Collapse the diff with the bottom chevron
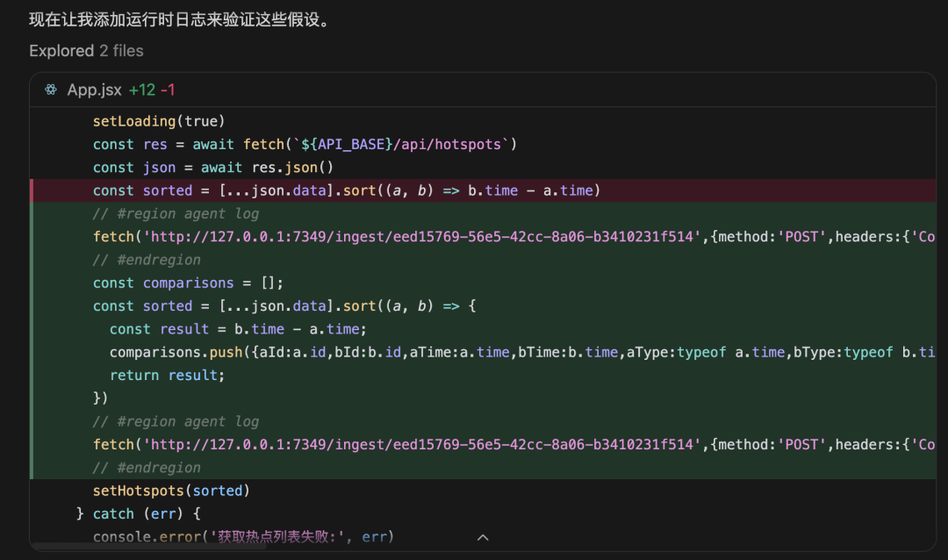Image resolution: width=948 pixels, height=560 pixels. tap(483, 537)
